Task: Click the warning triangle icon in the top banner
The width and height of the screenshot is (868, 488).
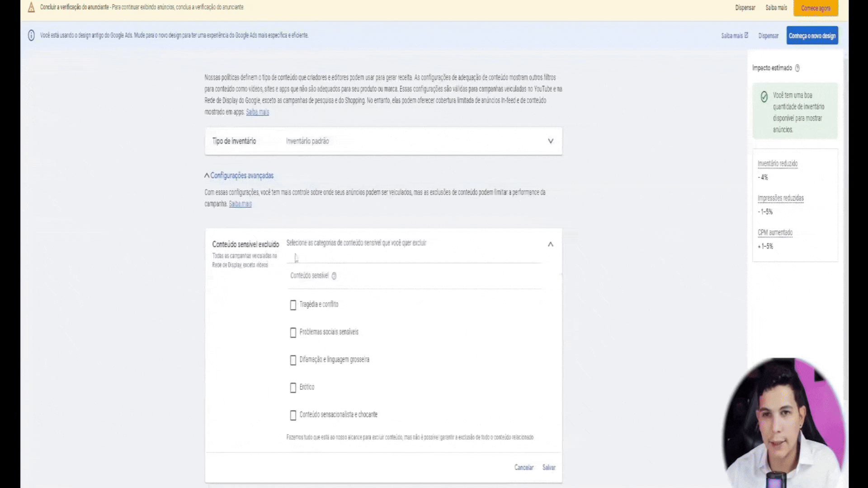Action: click(31, 7)
